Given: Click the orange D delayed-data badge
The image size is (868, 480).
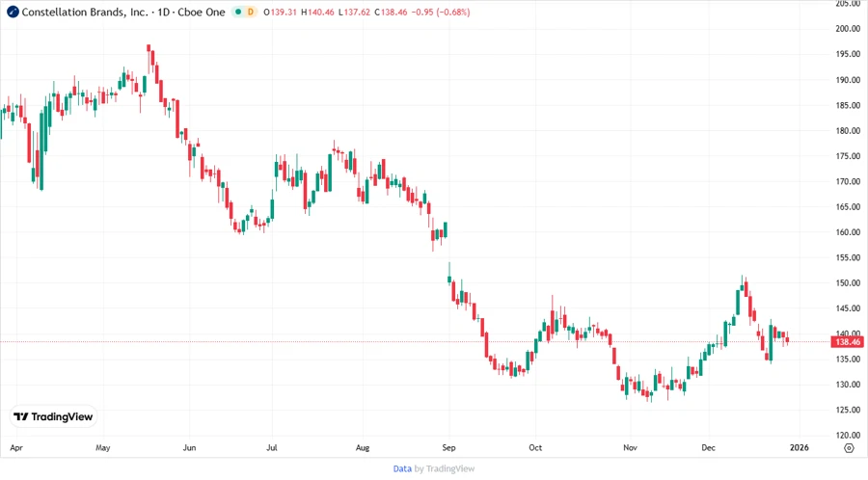Looking at the screenshot, I should [x=250, y=12].
